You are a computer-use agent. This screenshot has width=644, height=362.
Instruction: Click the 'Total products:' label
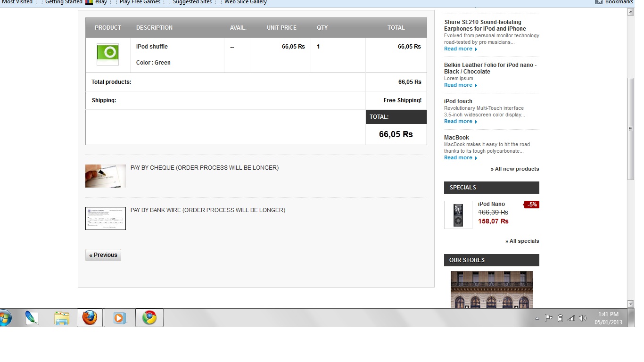111,82
